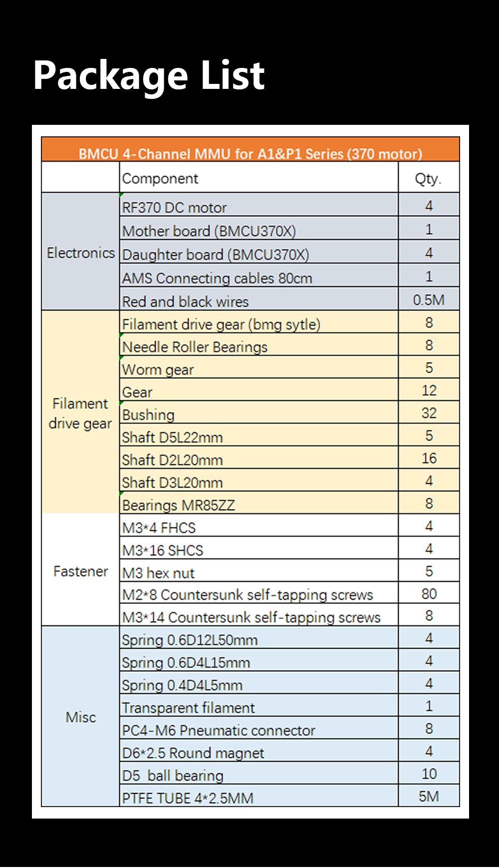Select the Filament drive gear (bmg sytle) cell
Screen dimensions: 499x868
click(259, 322)
